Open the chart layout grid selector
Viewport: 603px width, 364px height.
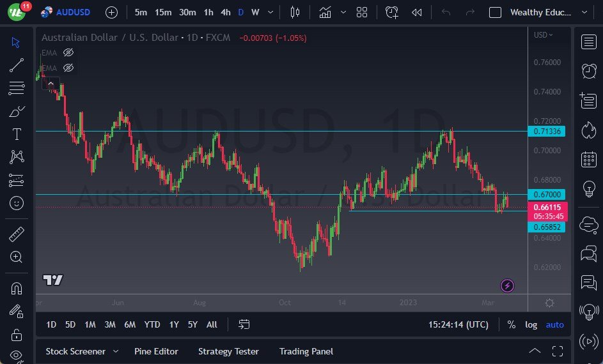pyautogui.click(x=362, y=12)
